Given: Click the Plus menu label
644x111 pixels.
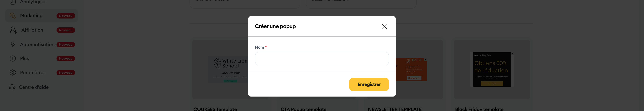Looking at the screenshot, I should (24, 59).
